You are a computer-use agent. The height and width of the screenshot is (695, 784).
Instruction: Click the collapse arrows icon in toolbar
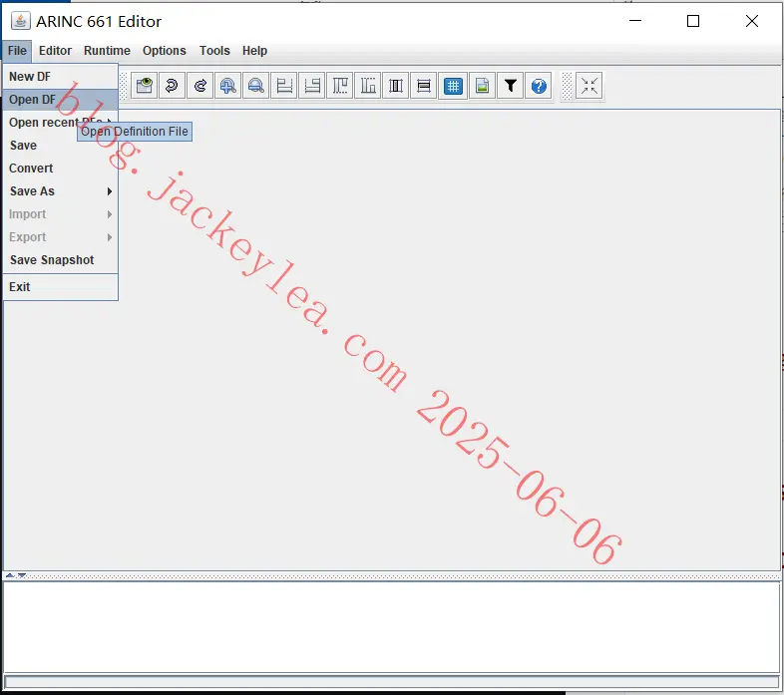589,86
